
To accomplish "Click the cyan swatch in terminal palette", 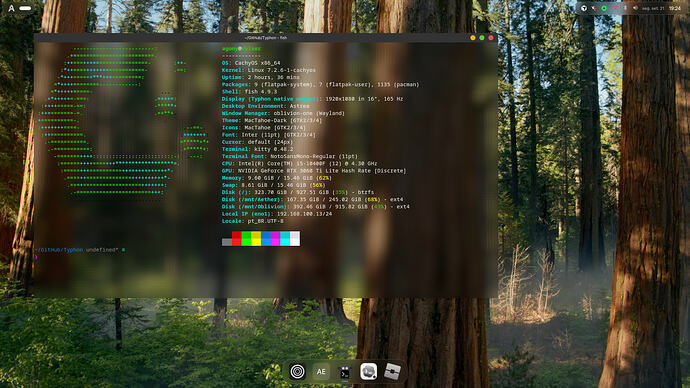I will (x=285, y=238).
